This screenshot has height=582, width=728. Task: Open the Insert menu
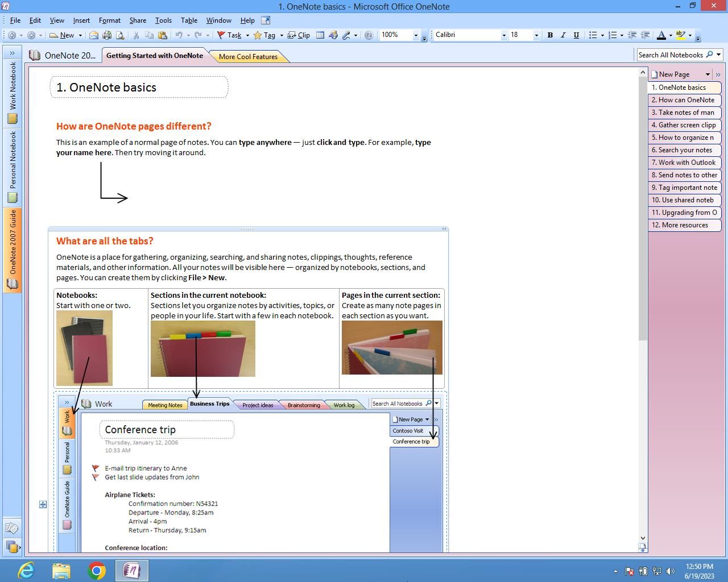(x=81, y=20)
